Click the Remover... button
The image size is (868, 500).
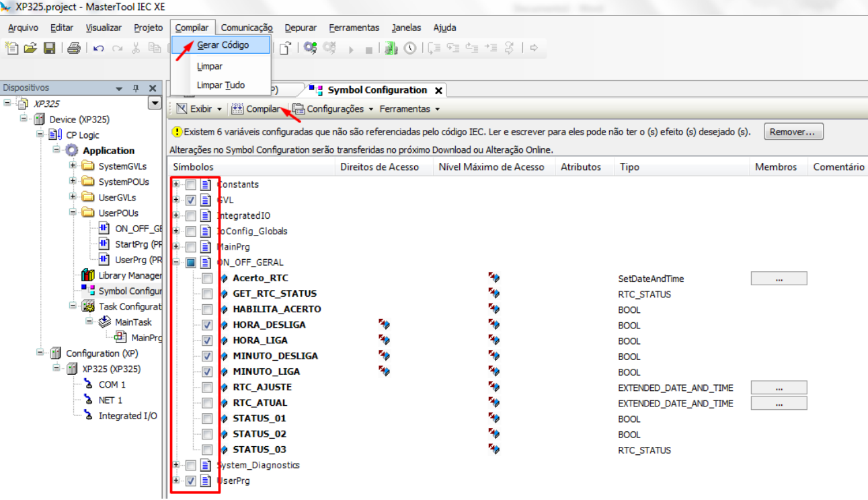click(x=793, y=132)
